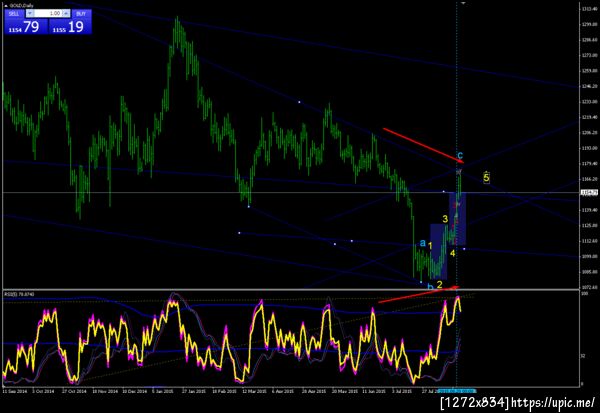Screen dimensions: 600x413
Task: Click the chart shift triangle at chart top
Action: click(463, 3)
